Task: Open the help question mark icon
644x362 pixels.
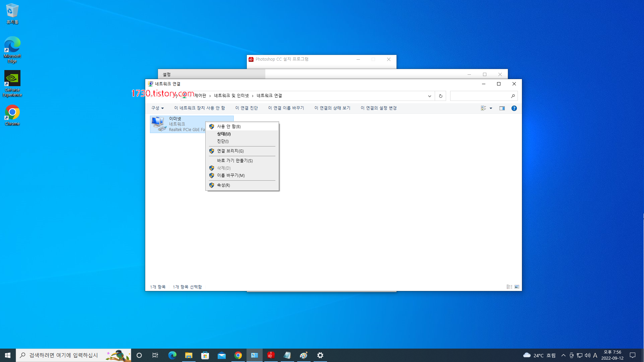Action: tap(514, 108)
